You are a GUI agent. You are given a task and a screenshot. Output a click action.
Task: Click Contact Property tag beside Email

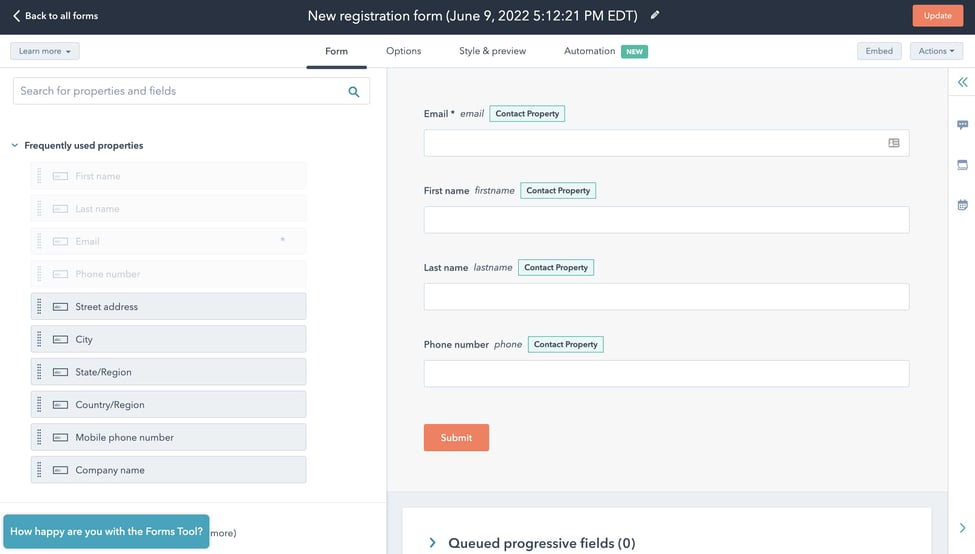coord(527,114)
